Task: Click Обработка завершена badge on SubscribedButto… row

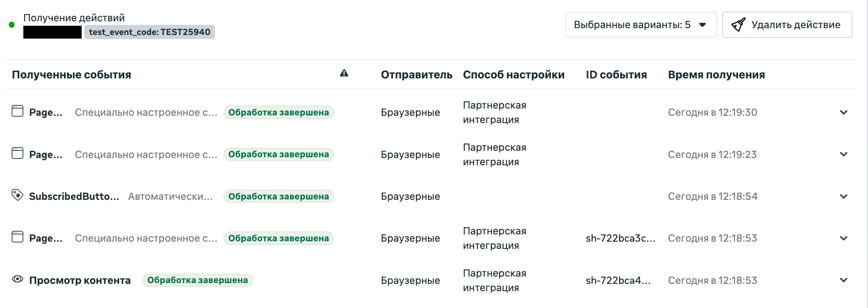Action: tap(279, 197)
